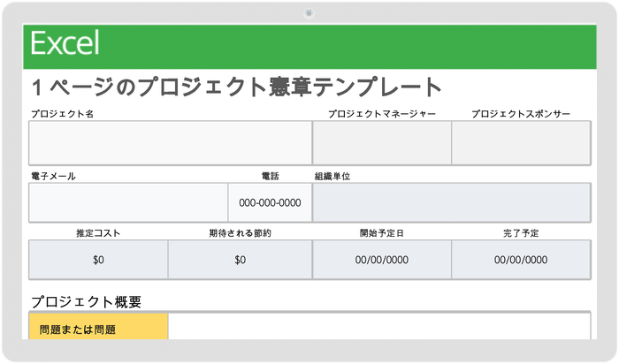The height and width of the screenshot is (364, 619).
Task: Click the プロジェクトマネージャー label
Action: (382, 114)
